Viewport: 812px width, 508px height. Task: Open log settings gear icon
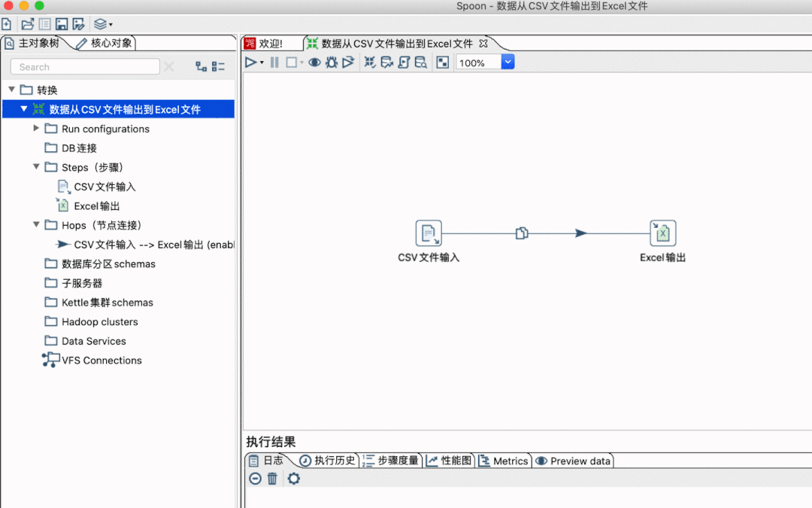pyautogui.click(x=294, y=479)
